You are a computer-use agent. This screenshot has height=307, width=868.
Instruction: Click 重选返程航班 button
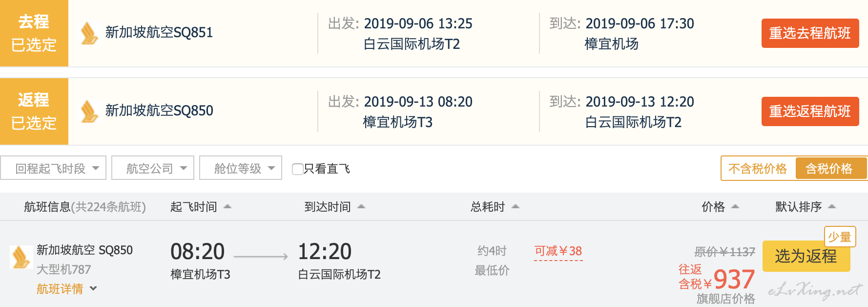[x=810, y=111]
